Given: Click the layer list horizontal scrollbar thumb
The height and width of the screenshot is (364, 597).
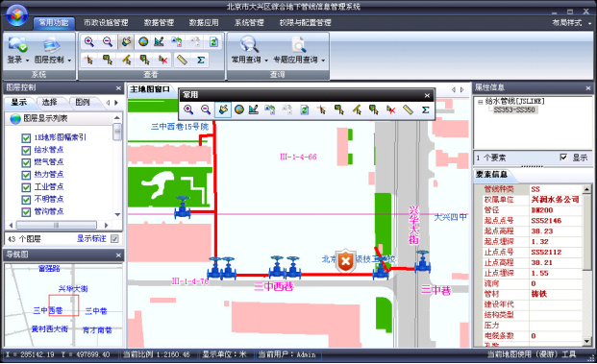Looking at the screenshot, I should (x=57, y=225).
